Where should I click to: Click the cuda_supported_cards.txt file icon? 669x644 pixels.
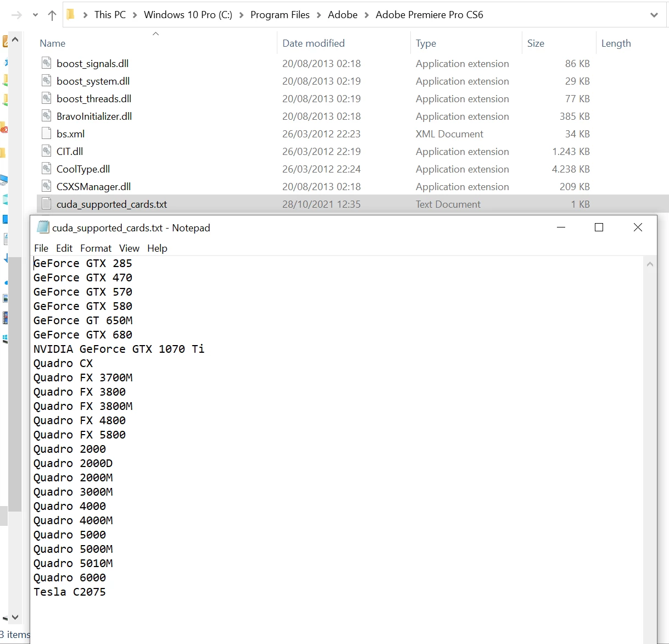click(x=47, y=204)
